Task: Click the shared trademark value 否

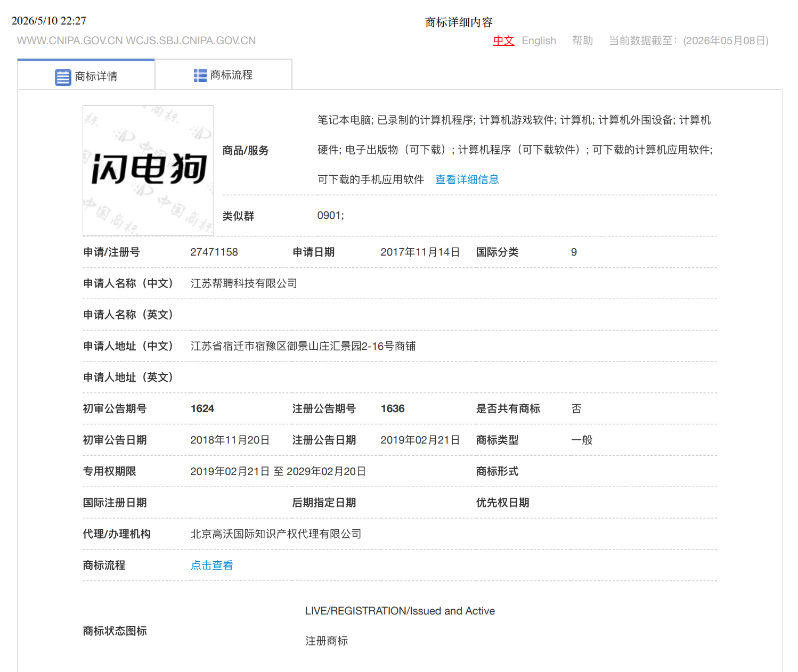Action: click(x=576, y=408)
